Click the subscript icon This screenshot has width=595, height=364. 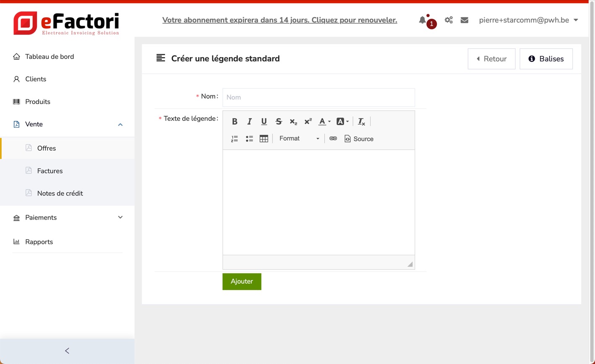[x=293, y=122]
